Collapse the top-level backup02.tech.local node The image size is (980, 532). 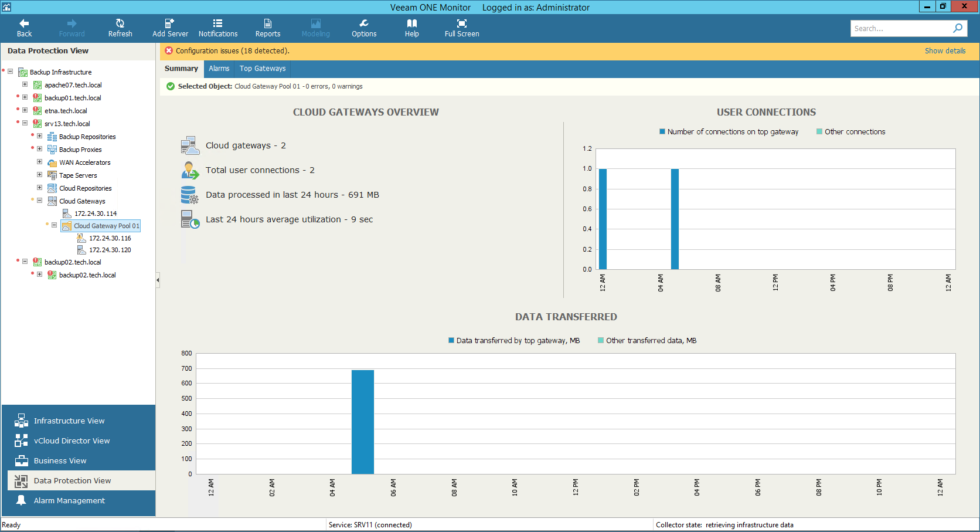click(x=25, y=262)
